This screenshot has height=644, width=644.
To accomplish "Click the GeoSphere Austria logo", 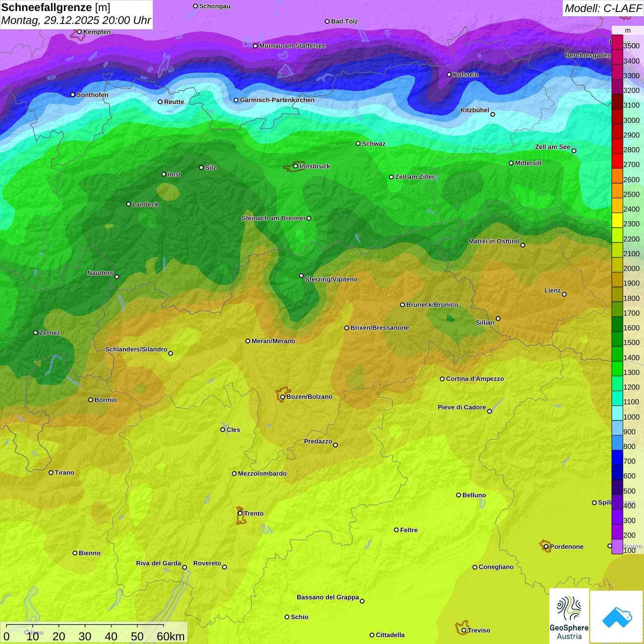I will pos(569,616).
